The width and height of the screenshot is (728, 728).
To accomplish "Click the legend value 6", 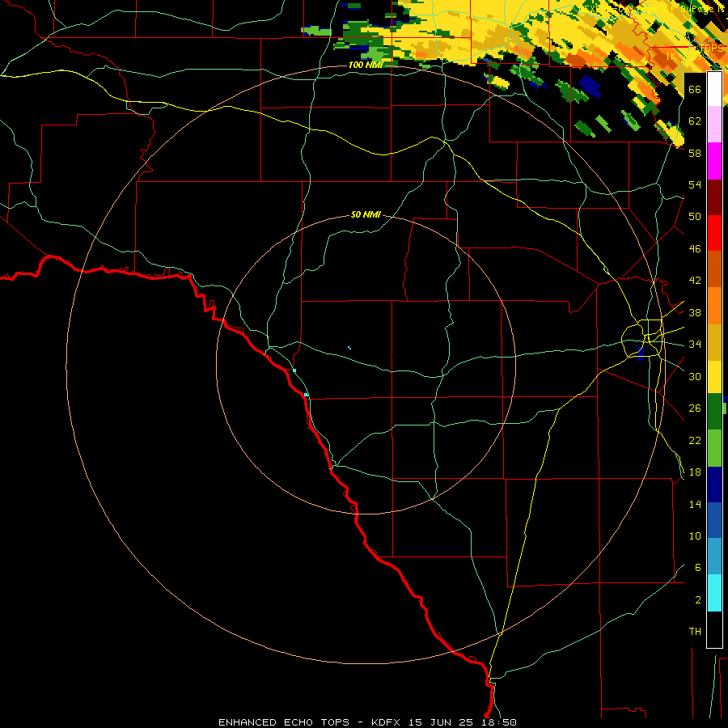I will pyautogui.click(x=698, y=568).
